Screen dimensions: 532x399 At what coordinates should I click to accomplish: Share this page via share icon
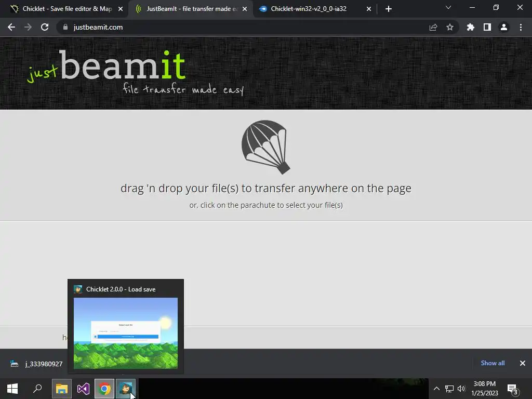(x=433, y=27)
